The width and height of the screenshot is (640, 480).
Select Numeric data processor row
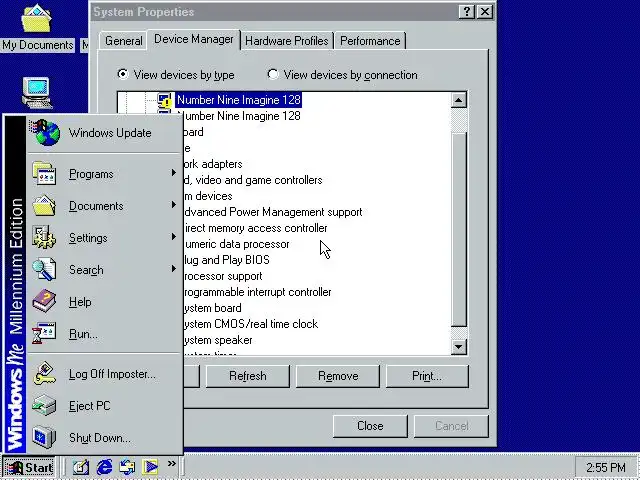click(236, 244)
